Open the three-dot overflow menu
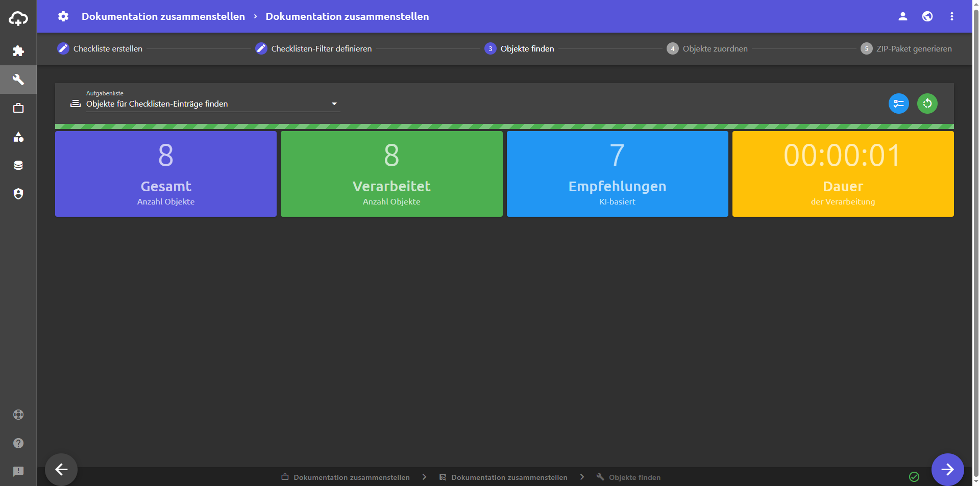Viewport: 980px width, 486px height. (951, 16)
